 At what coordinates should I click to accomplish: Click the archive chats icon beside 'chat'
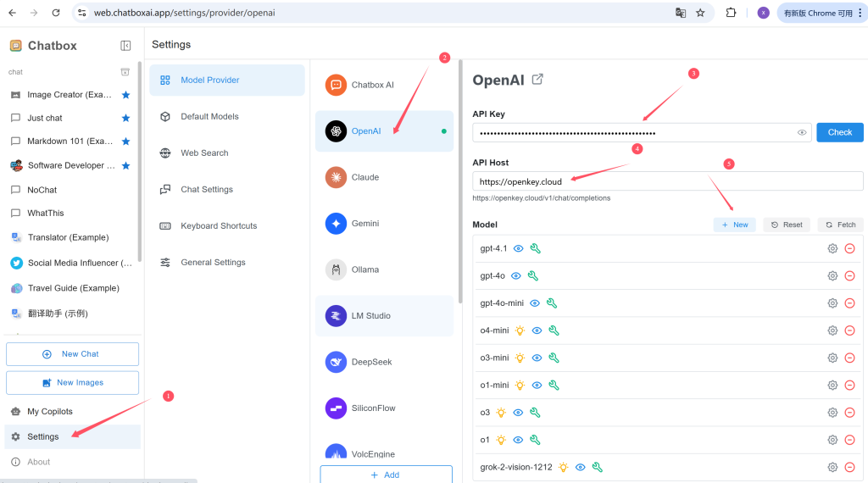125,72
